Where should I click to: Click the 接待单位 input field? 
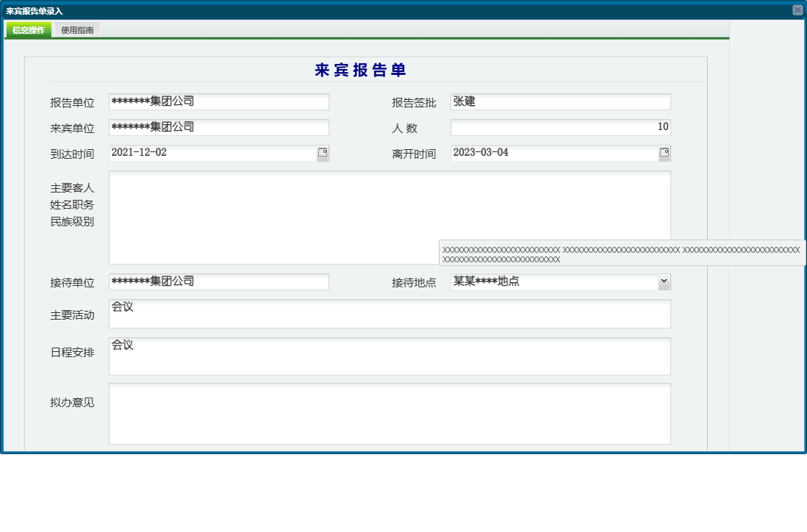click(219, 281)
